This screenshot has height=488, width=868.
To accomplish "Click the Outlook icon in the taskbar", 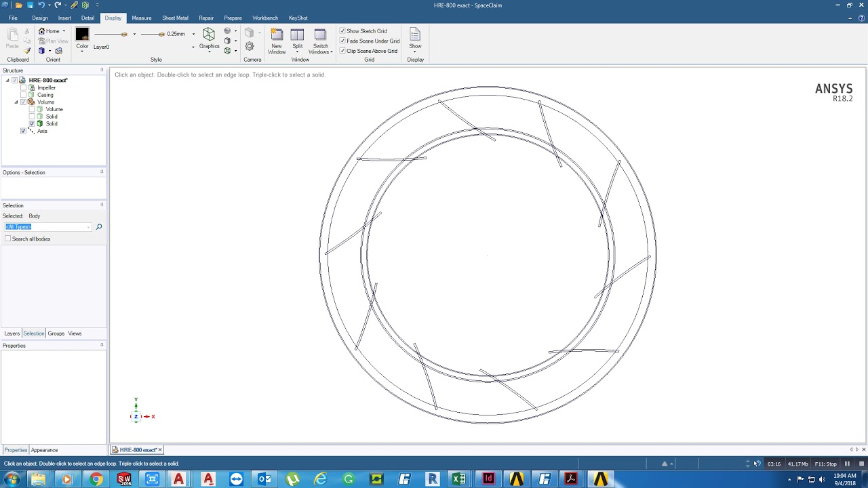I will pyautogui.click(x=264, y=479).
